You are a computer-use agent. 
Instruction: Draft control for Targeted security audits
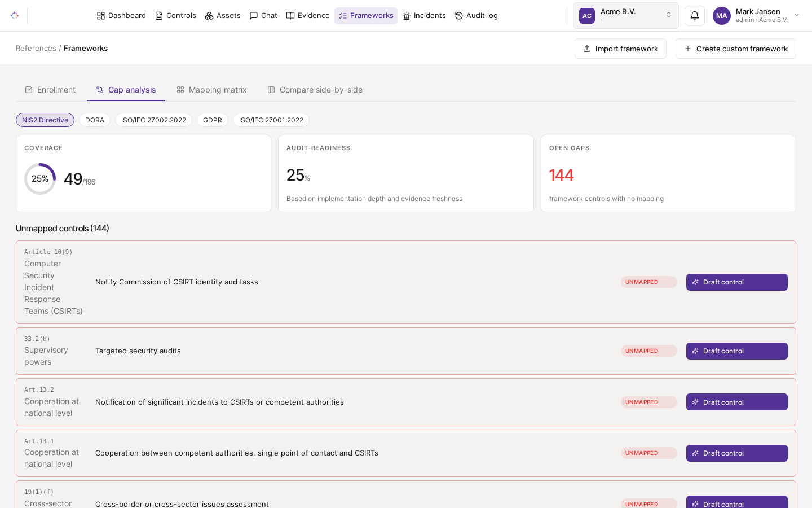(x=737, y=351)
